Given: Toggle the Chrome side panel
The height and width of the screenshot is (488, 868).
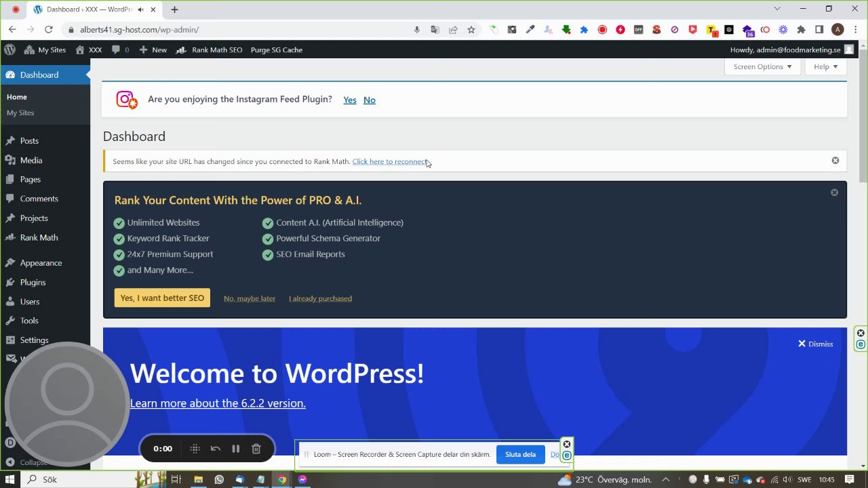Looking at the screenshot, I should 819,30.
